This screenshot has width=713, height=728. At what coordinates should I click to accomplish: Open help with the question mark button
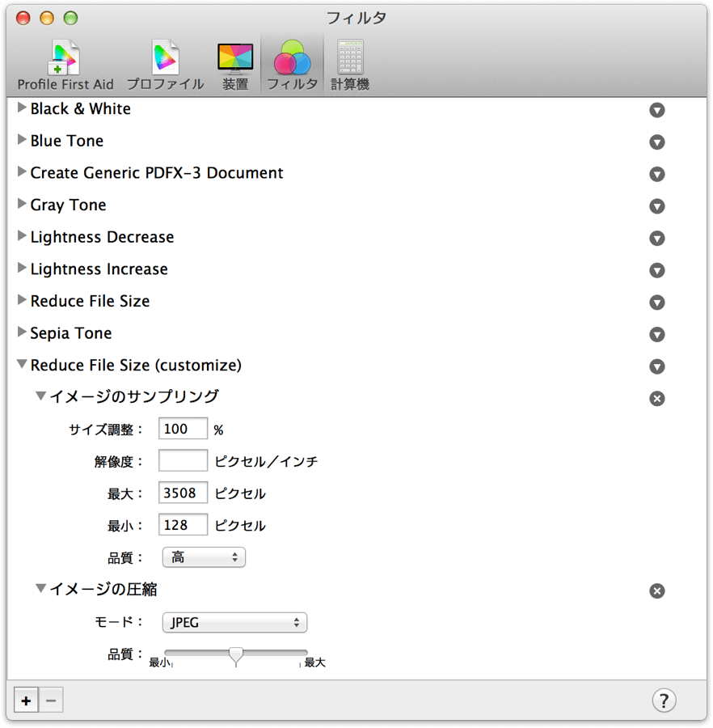[664, 700]
